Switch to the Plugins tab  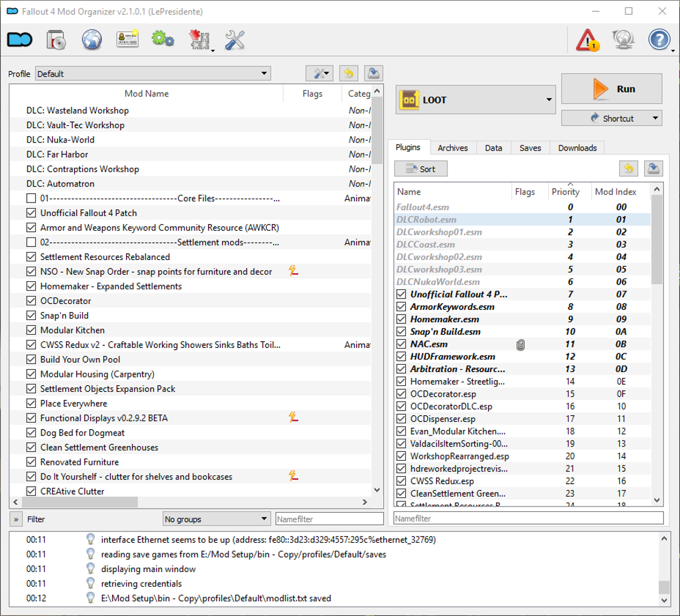click(408, 147)
